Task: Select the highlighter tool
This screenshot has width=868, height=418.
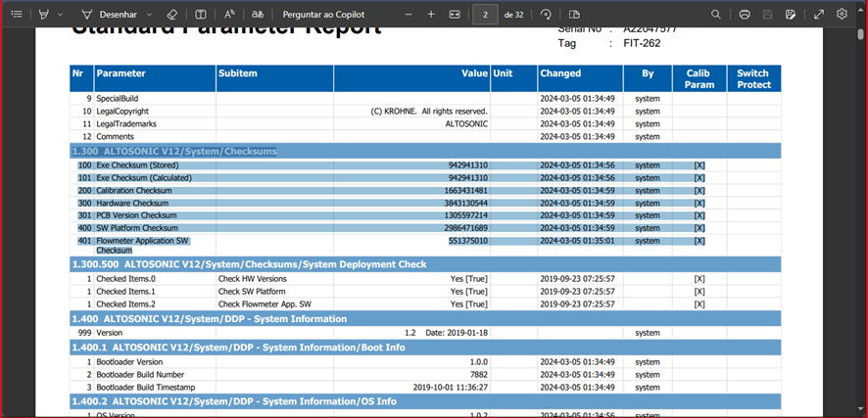Action: pyautogui.click(x=44, y=15)
